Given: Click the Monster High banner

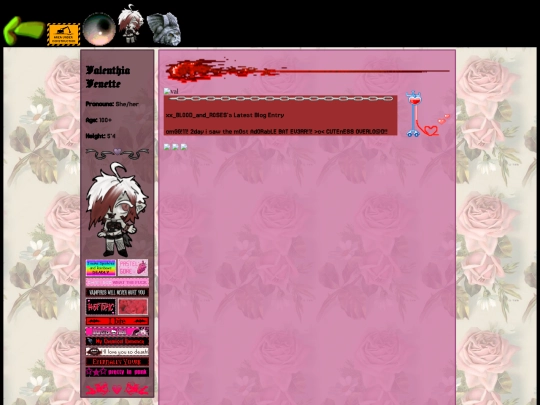Looking at the screenshot, I should [117, 331].
